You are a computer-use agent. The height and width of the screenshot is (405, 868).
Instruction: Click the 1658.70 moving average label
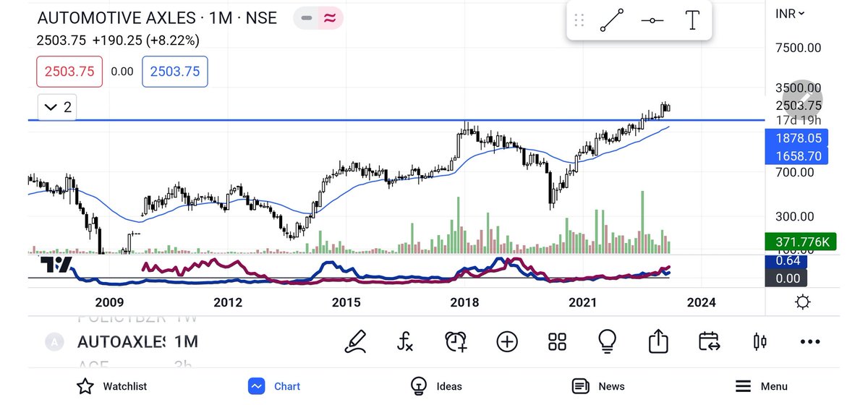(798, 155)
